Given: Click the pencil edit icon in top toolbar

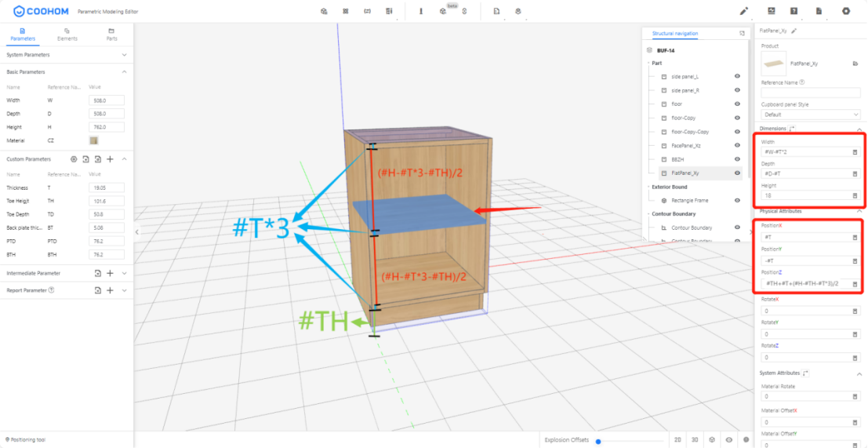Looking at the screenshot, I should (x=744, y=11).
